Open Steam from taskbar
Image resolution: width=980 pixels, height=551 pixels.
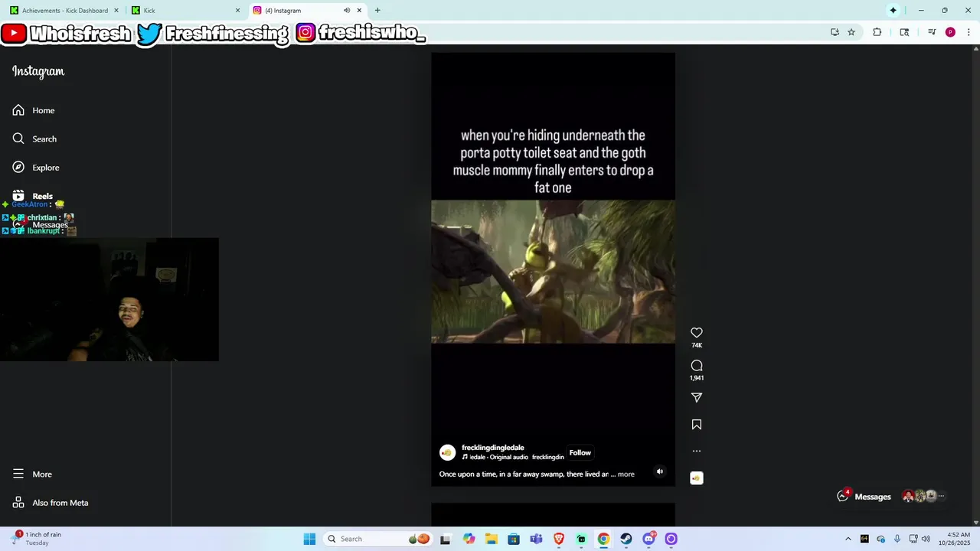point(626,539)
